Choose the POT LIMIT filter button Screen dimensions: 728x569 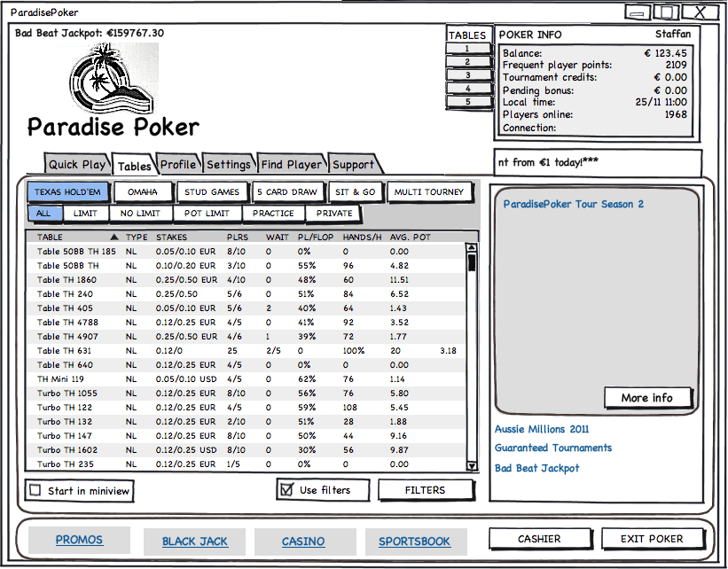point(207,213)
